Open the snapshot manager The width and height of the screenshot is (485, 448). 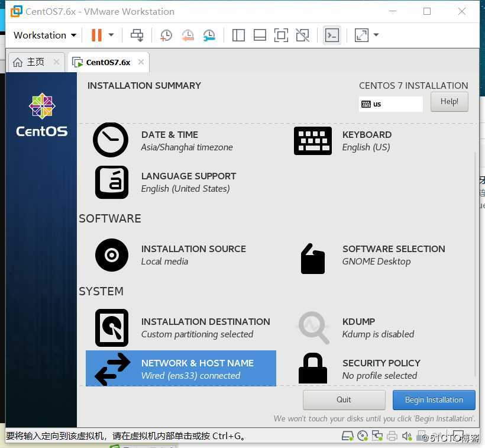pos(209,35)
